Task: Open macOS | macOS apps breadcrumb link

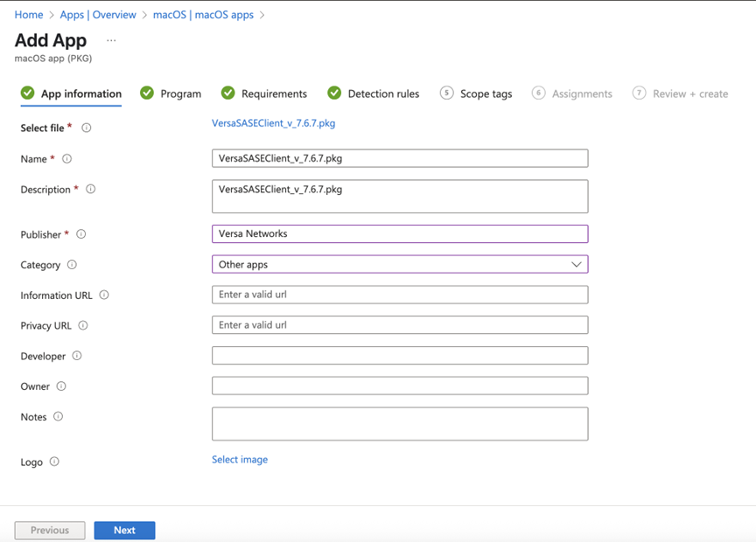Action: click(x=203, y=15)
